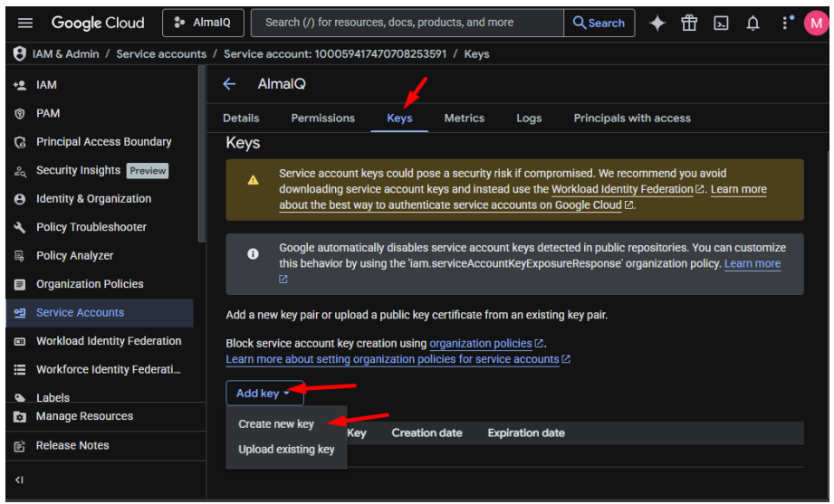The height and width of the screenshot is (504, 834).
Task: Open Security Insights
Action: pos(78,170)
